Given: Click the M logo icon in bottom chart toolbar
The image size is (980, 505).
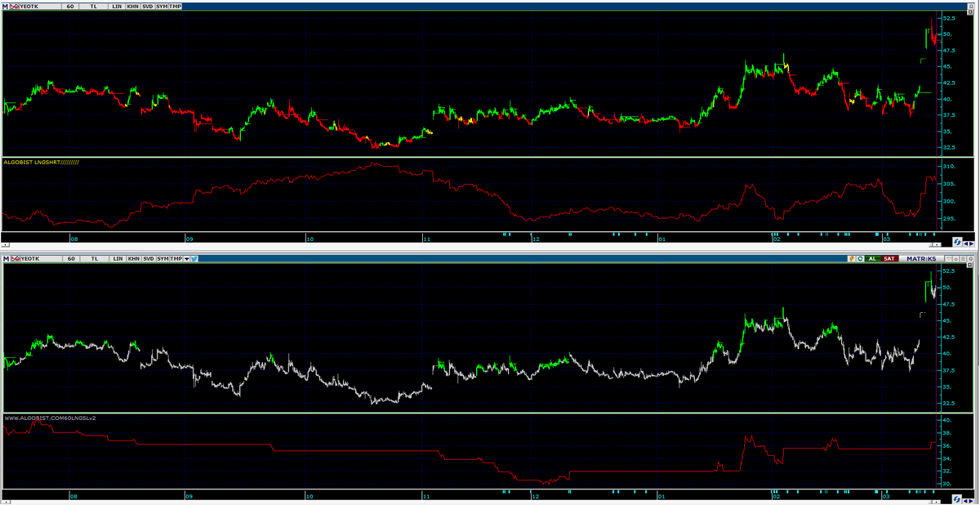Looking at the screenshot, I should tap(6, 258).
